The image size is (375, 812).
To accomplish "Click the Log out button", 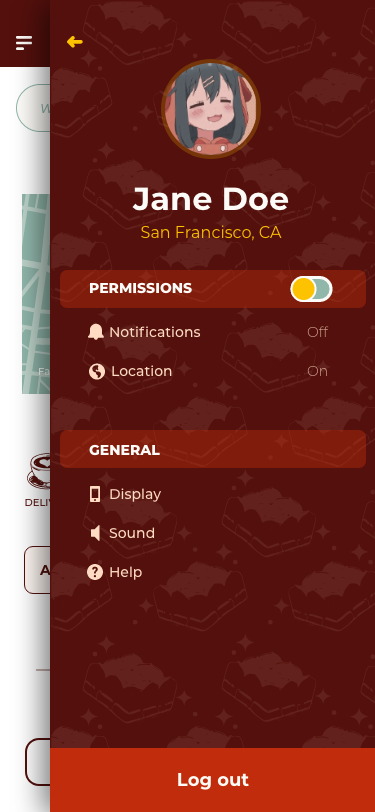I will click(x=213, y=780).
